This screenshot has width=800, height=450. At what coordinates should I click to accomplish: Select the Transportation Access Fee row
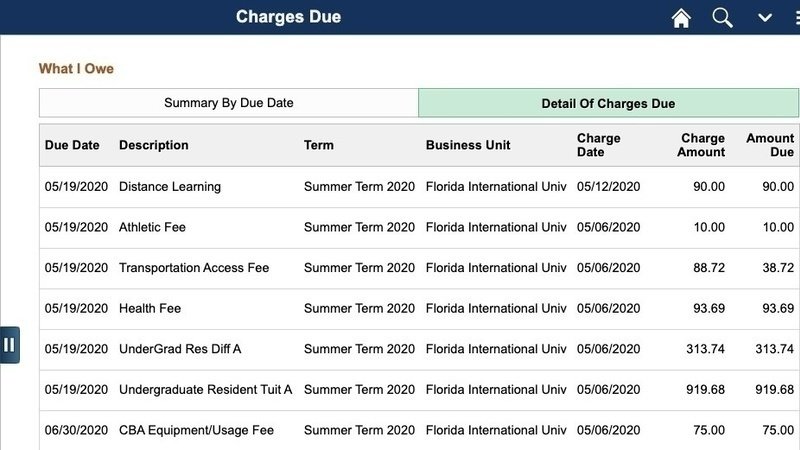coord(419,268)
